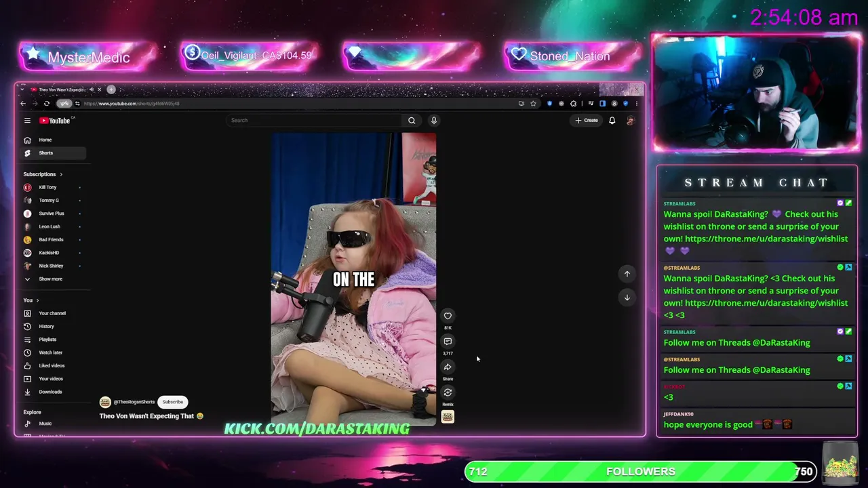Open Downloads in the sidebar

(54, 392)
